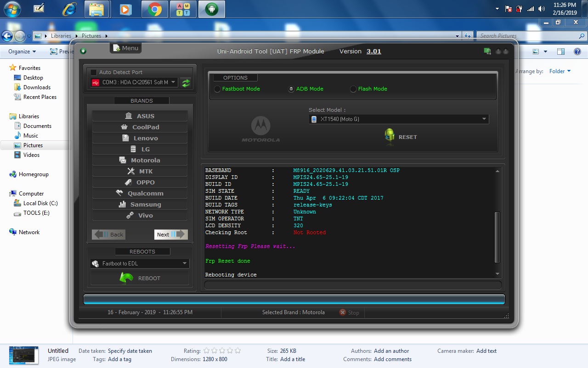The width and height of the screenshot is (588, 368).
Task: Open the Explorer address history dropdown
Action: 457,36
